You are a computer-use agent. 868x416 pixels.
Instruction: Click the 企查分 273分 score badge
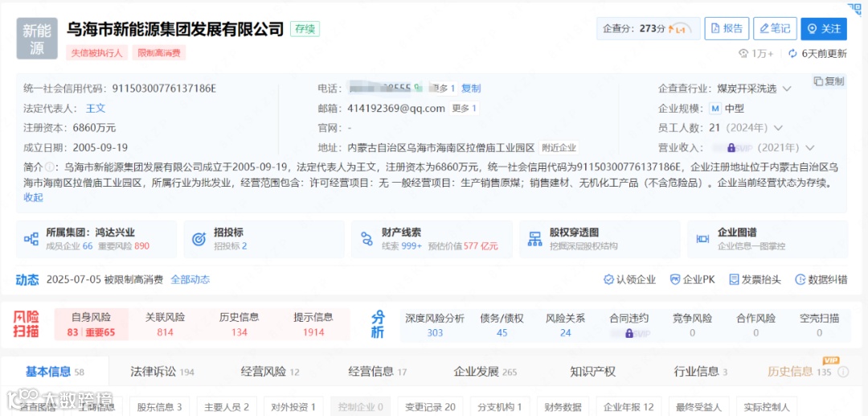[649, 29]
